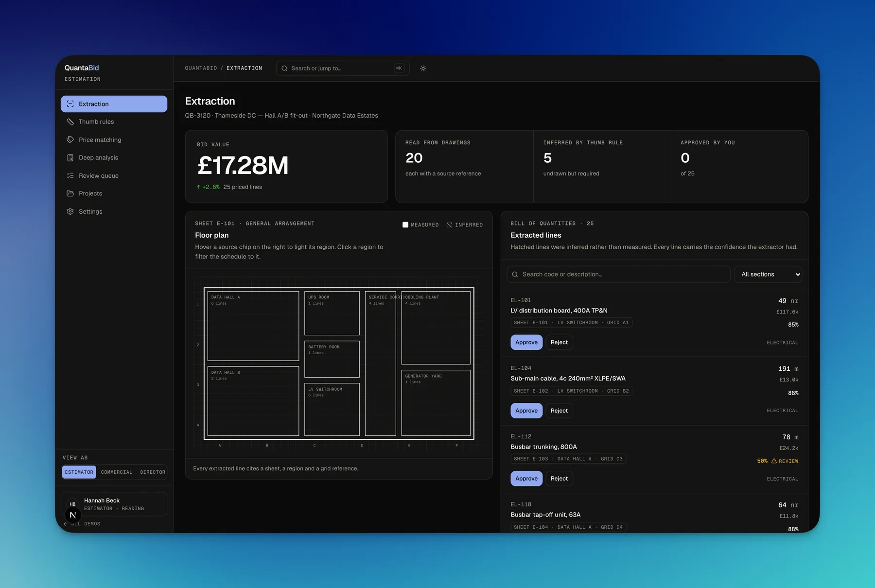Approve EL-112 busbar trunking

pos(526,479)
